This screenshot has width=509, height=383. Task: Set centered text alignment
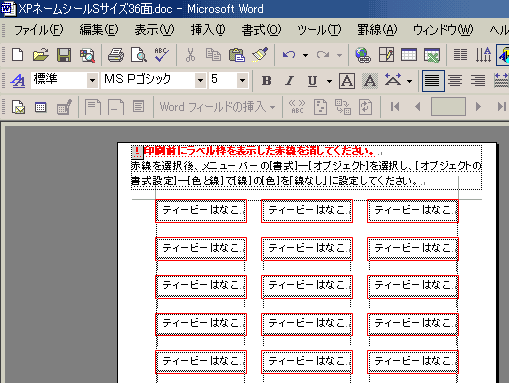[455, 80]
